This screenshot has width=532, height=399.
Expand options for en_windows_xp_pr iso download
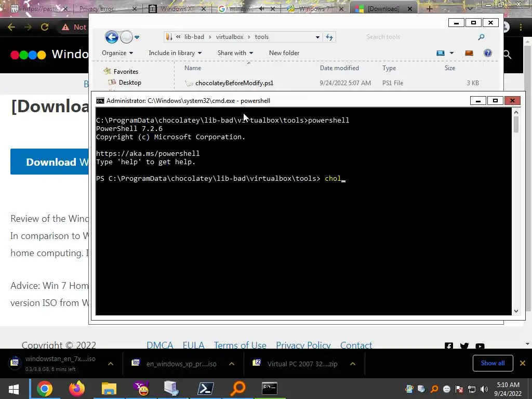tap(231, 364)
